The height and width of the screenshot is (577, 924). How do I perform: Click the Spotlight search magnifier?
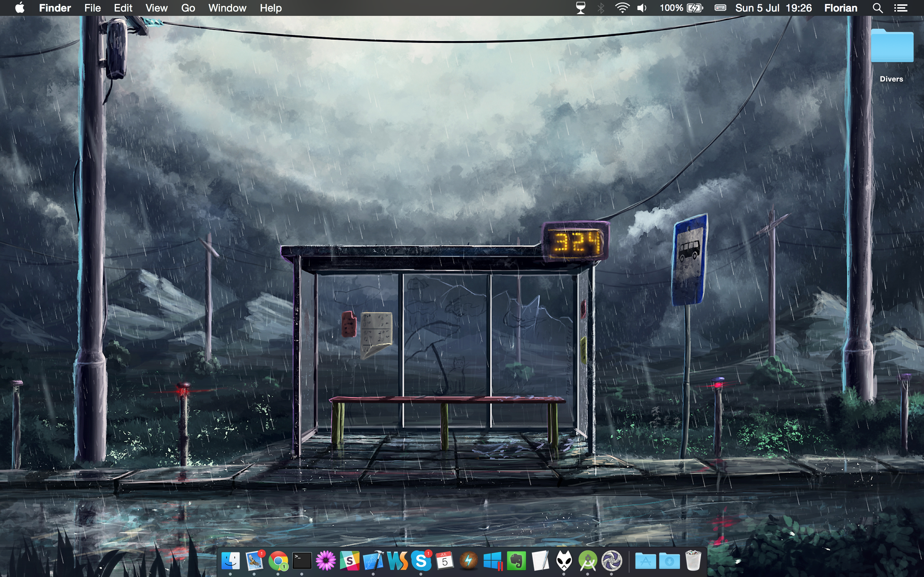877,8
